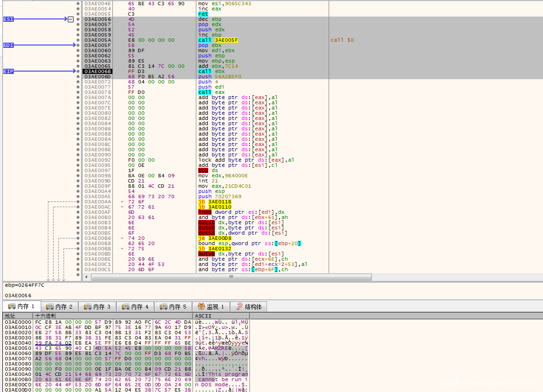This screenshot has width=543, height=392.
Task: Switch to the 内存 1 tab
Action: [x=22, y=307]
